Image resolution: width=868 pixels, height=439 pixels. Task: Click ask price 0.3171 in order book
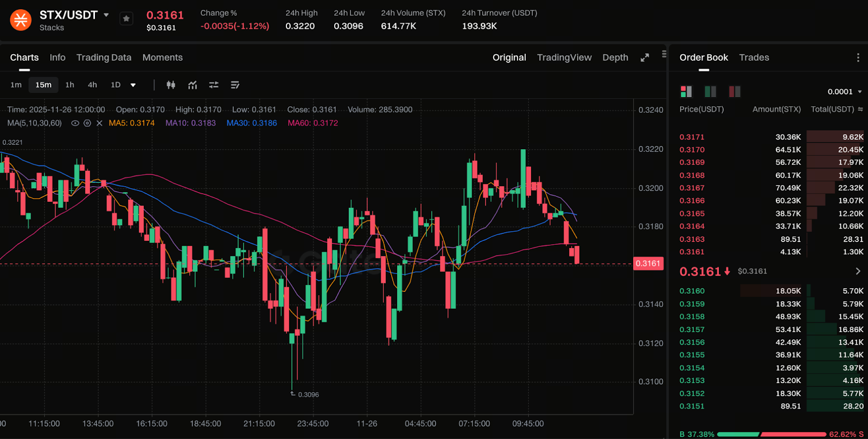pos(692,137)
